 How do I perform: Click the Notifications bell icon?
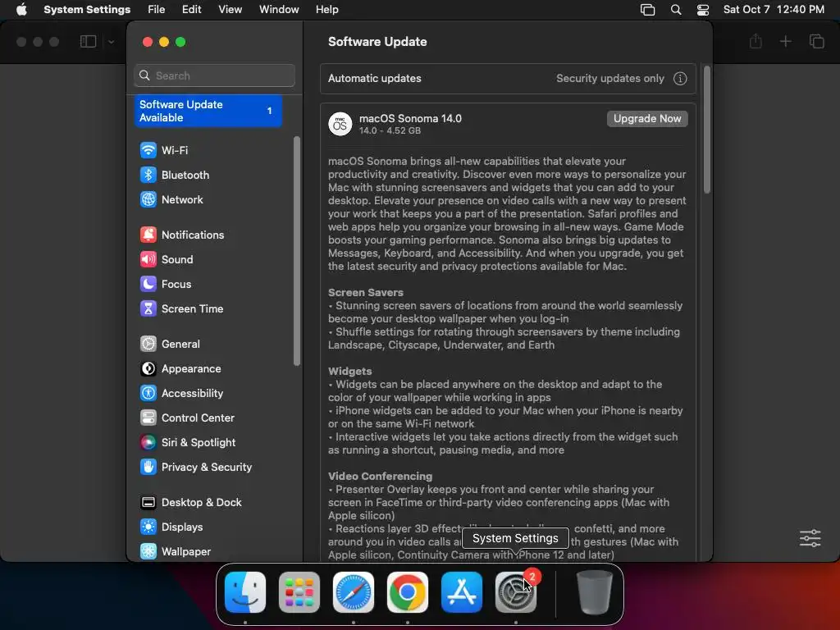pos(148,235)
